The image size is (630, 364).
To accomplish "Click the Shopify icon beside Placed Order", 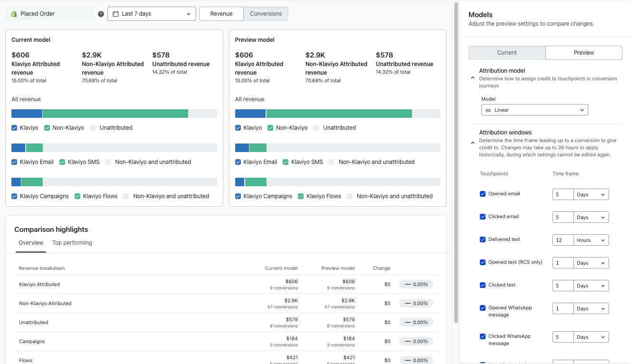I will click(x=14, y=14).
